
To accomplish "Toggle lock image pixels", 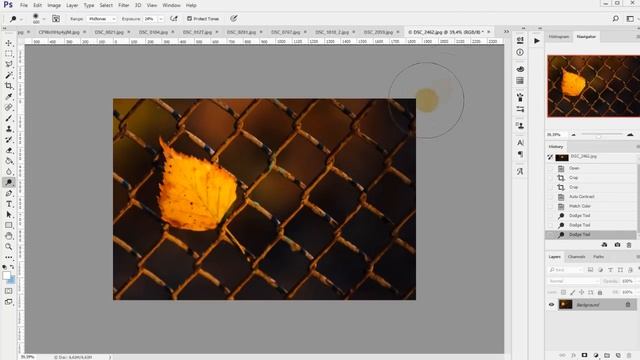I will (x=573, y=292).
